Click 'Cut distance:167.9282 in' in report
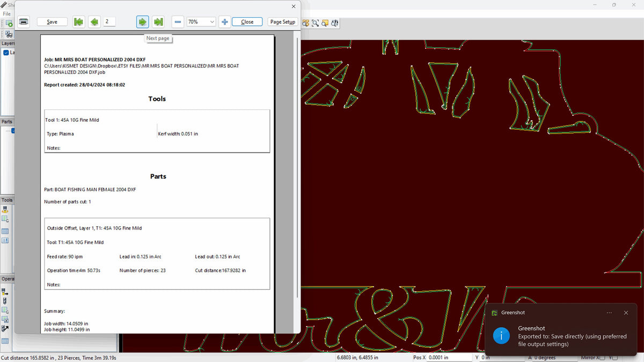This screenshot has width=644, height=362. (220, 270)
